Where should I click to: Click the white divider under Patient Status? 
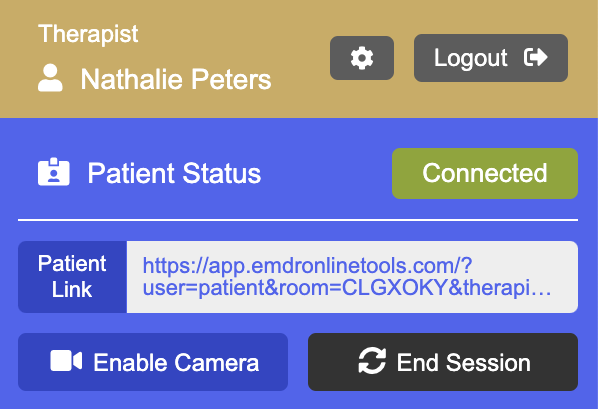298,220
